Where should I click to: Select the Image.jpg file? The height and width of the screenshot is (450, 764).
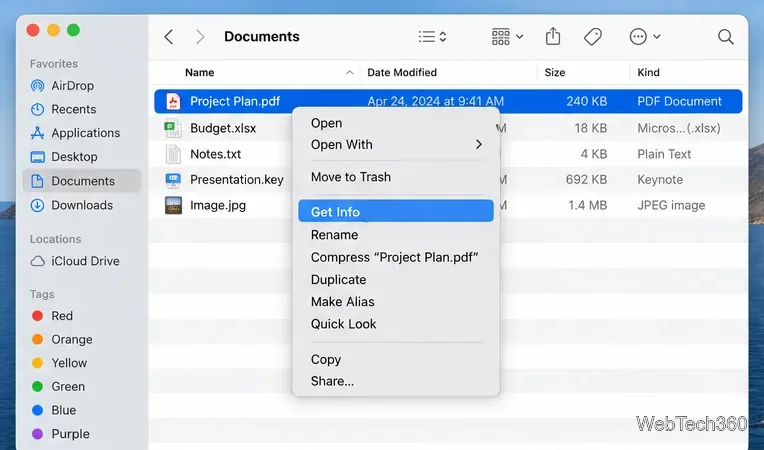coord(218,205)
